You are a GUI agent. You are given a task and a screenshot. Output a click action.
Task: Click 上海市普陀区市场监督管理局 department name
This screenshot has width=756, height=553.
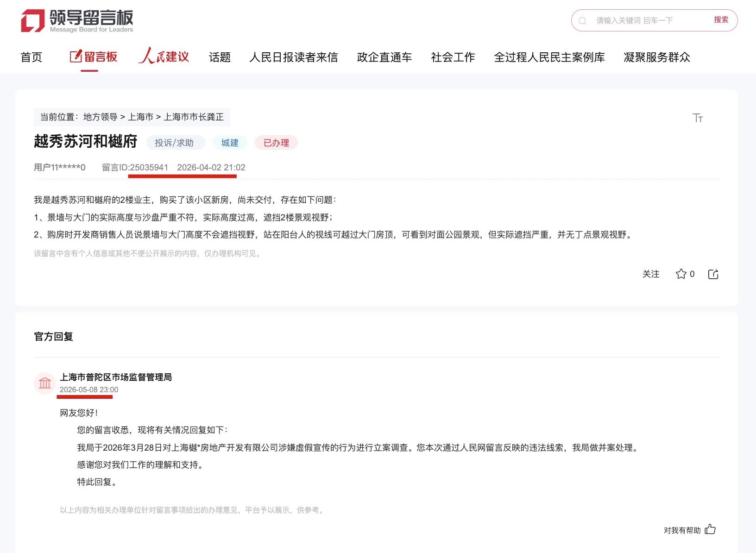[x=116, y=377]
